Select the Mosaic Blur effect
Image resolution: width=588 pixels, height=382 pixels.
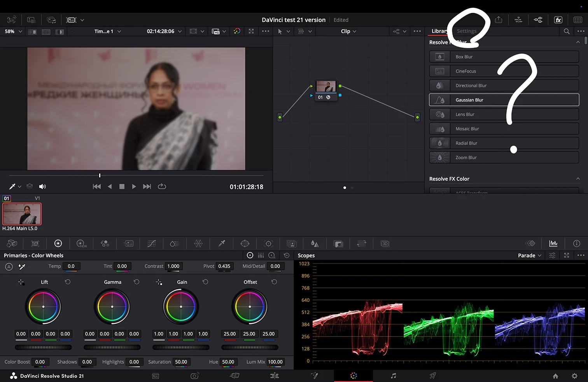pyautogui.click(x=504, y=129)
